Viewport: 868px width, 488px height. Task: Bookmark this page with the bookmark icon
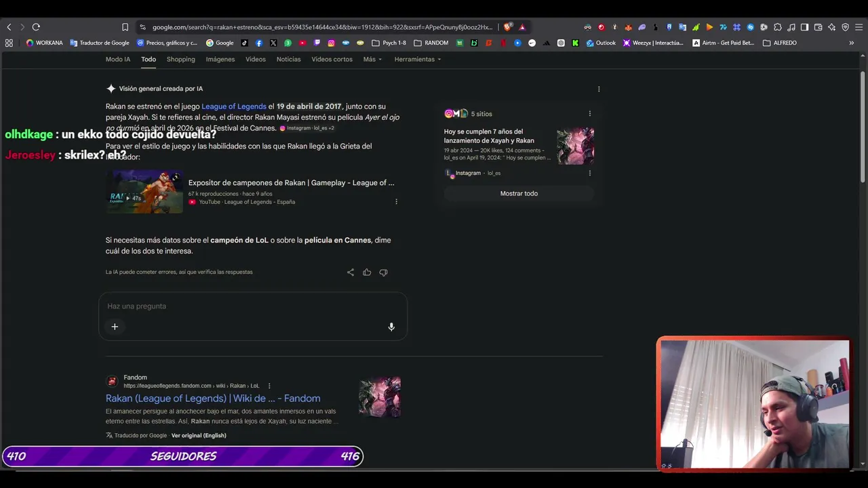(125, 27)
